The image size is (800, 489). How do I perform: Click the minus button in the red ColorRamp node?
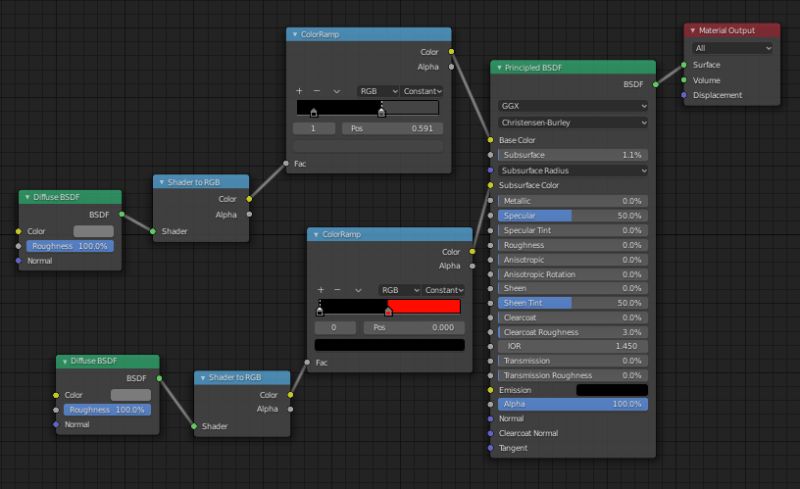[337, 290]
